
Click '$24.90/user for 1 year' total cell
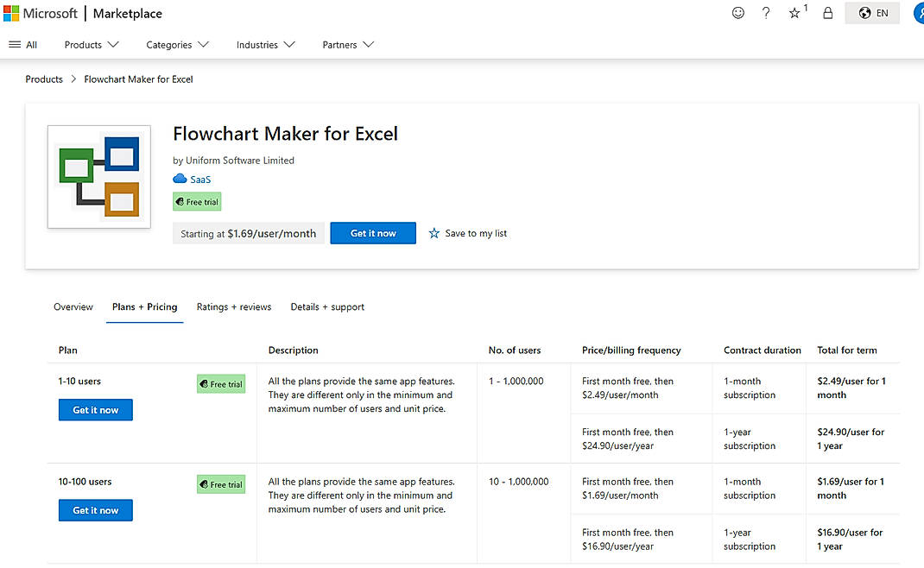[x=851, y=439]
